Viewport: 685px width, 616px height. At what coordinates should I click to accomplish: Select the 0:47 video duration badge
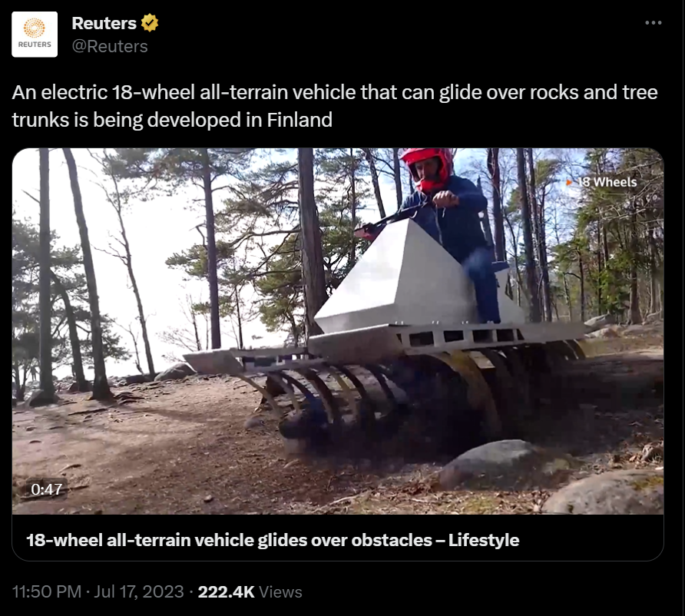[x=46, y=488]
